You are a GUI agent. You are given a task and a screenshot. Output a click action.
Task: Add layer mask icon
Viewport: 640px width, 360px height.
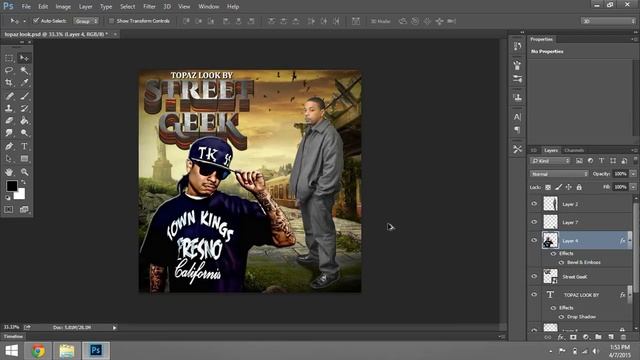click(573, 337)
